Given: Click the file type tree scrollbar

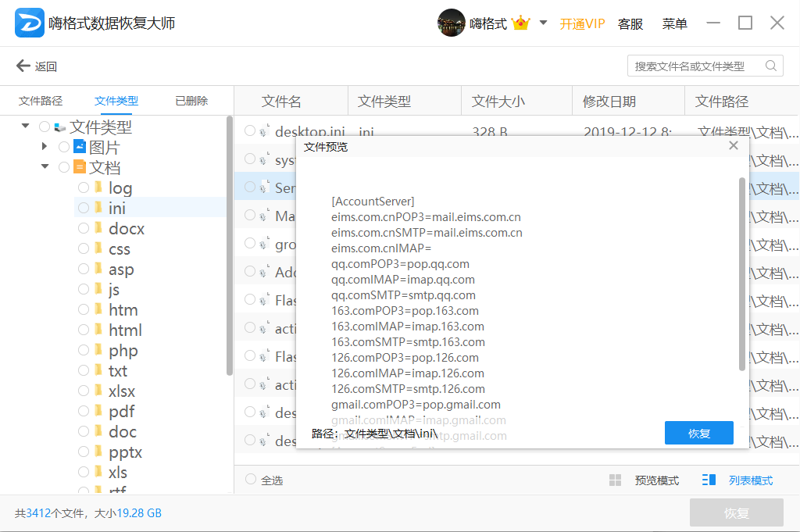Looking at the screenshot, I should click(229, 245).
